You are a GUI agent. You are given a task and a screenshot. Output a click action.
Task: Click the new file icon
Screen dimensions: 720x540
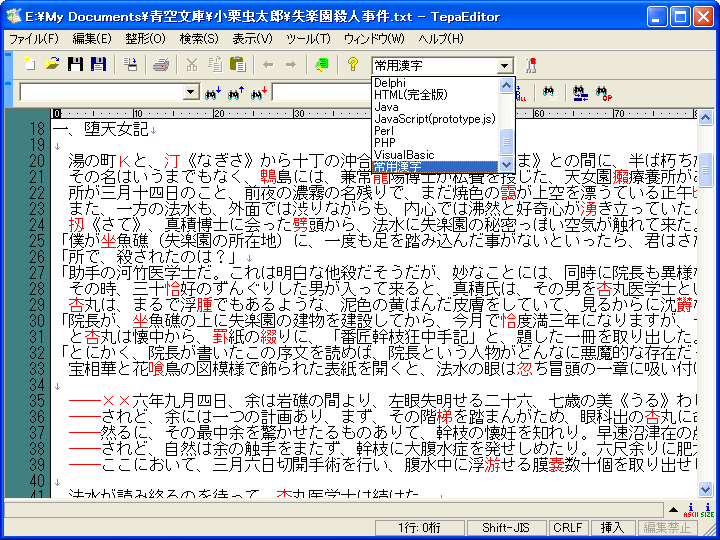28,65
